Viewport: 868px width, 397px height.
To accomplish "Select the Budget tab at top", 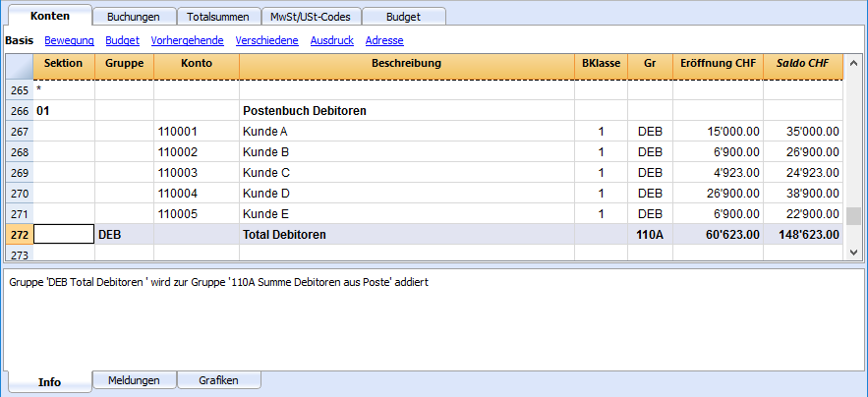I will [404, 17].
